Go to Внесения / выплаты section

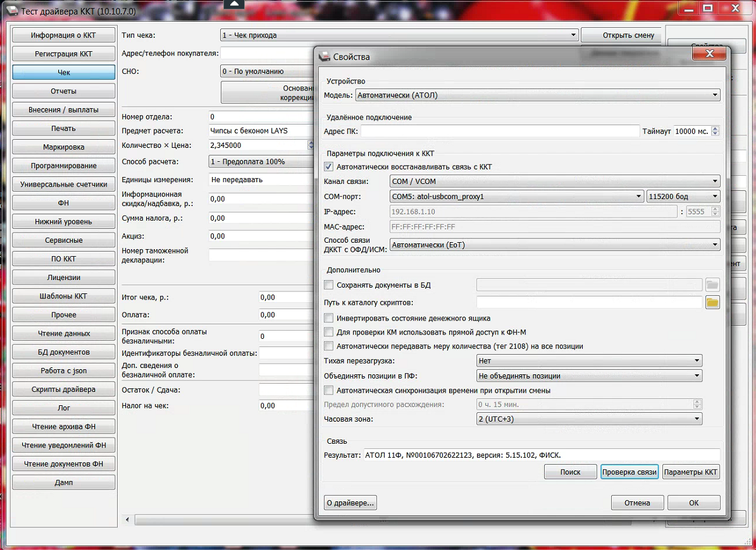click(64, 110)
